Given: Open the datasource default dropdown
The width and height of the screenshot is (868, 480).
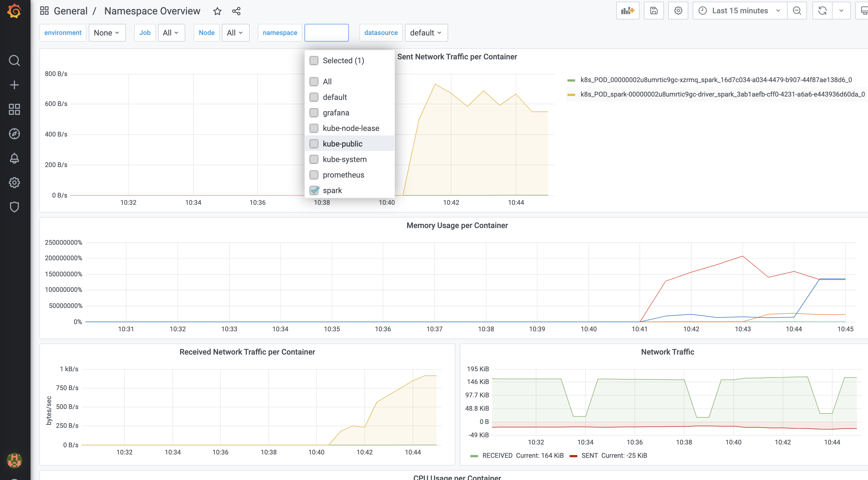Looking at the screenshot, I should pos(426,33).
